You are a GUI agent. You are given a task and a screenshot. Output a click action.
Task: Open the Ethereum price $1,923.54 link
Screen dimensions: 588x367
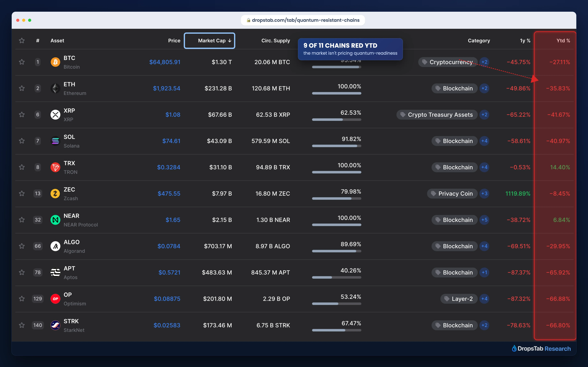[167, 88]
